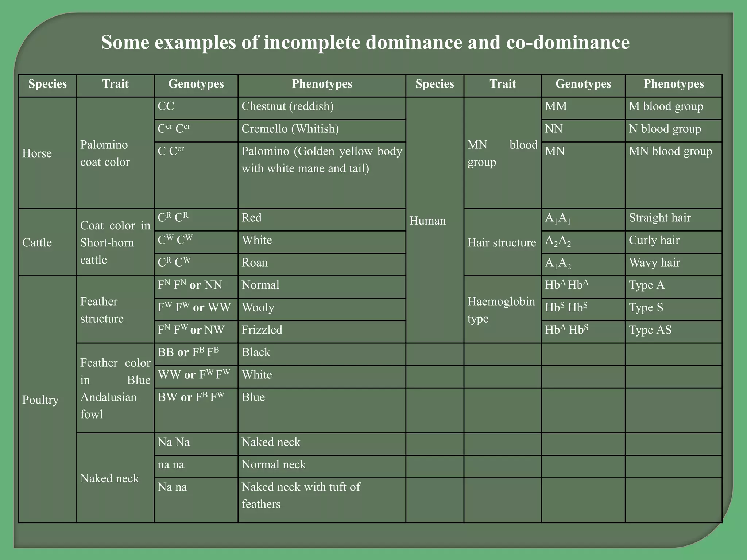Click the Palomino coat color trait cell
Image resolution: width=747 pixels, height=560 pixels.
point(105,153)
